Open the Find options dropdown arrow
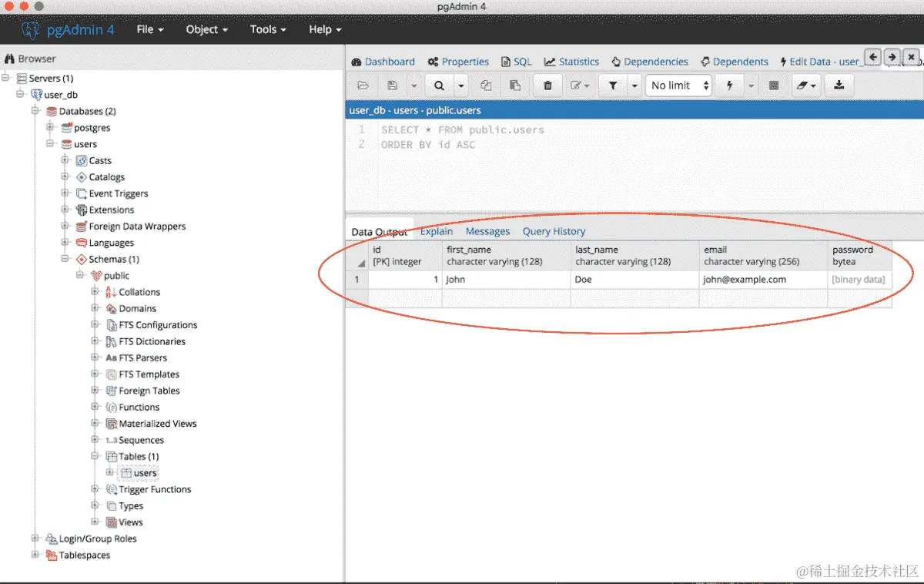Viewport: 924px width, 584px height. pyautogui.click(x=460, y=86)
